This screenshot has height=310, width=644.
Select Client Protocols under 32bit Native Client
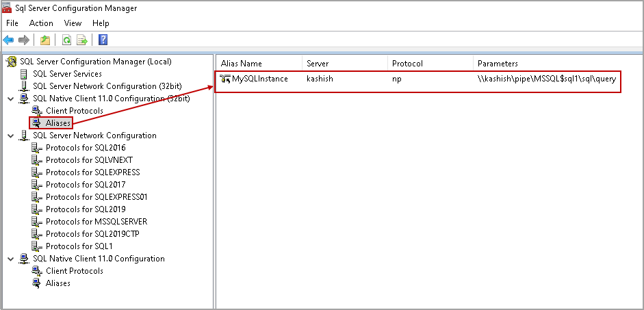click(x=75, y=111)
